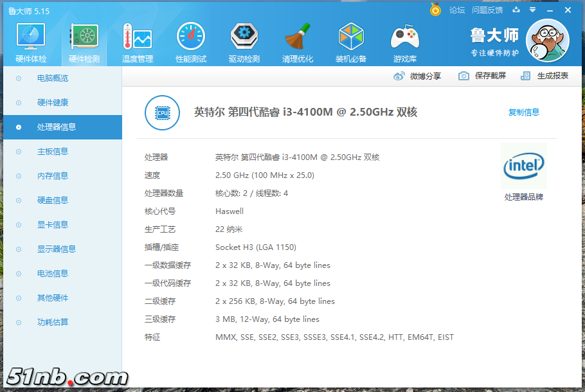
Task: Click 保存截屏 button
Action: pos(482,76)
